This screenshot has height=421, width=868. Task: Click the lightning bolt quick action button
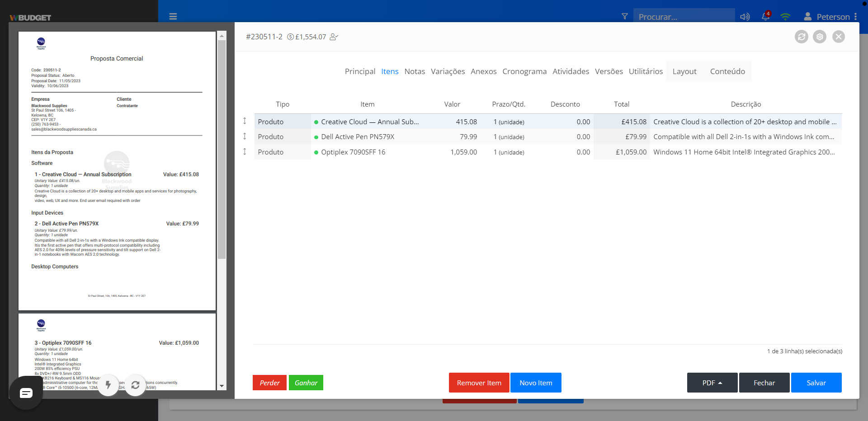[x=108, y=385]
